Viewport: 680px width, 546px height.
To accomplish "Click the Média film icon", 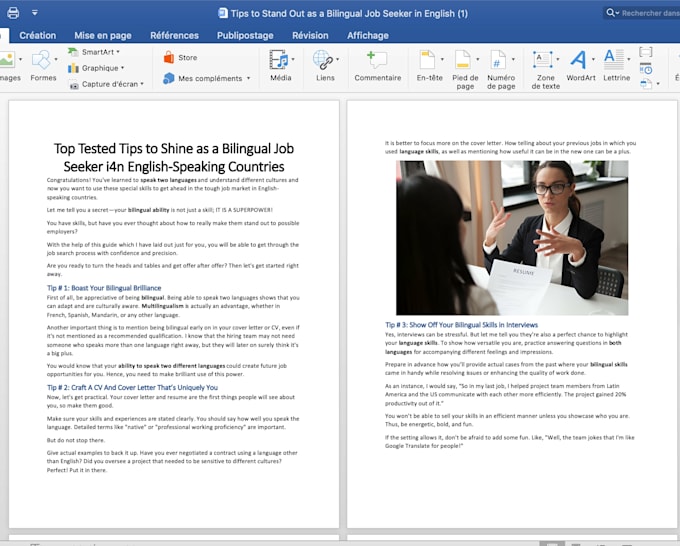I will point(278,59).
